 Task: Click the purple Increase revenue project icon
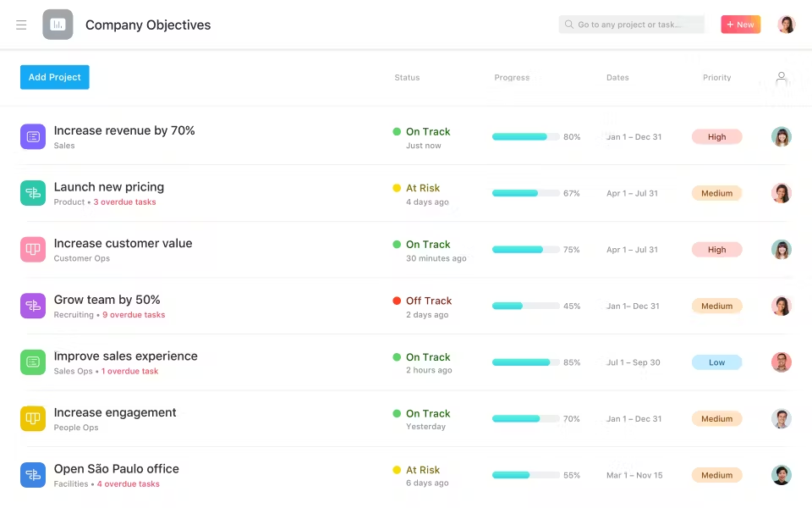(x=33, y=136)
